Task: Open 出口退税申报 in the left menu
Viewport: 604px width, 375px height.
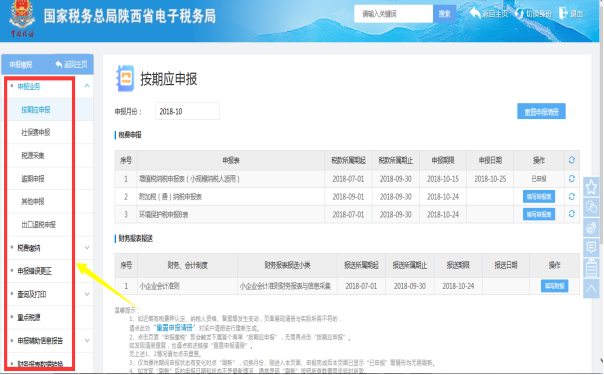Action: point(39,224)
